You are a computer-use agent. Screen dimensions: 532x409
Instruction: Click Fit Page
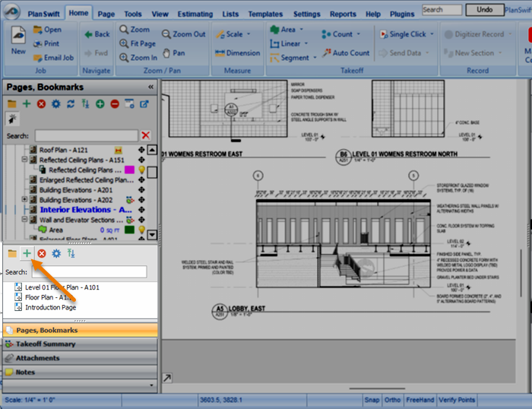tap(138, 43)
